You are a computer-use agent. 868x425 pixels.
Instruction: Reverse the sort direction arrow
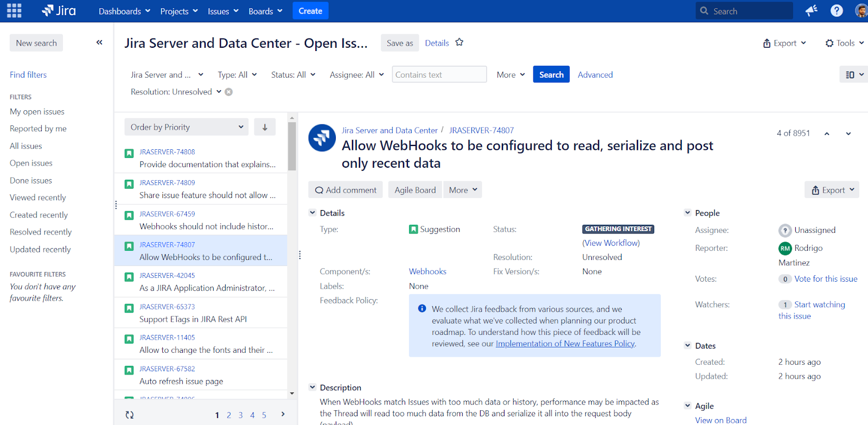[x=265, y=127]
